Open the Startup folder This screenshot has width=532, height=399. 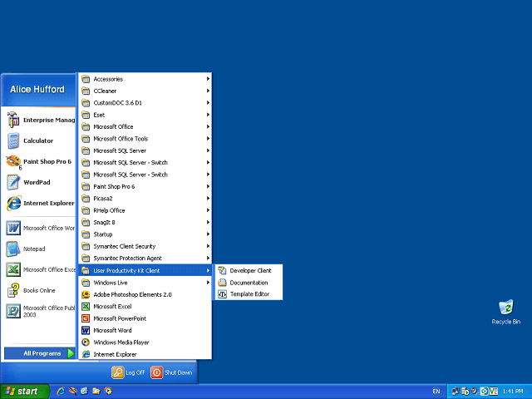[x=145, y=234]
